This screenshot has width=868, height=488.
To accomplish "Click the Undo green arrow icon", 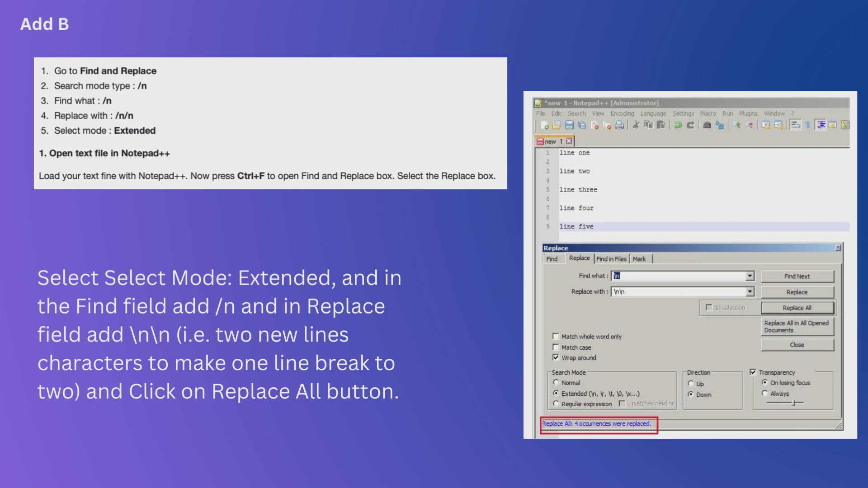I will (x=678, y=125).
